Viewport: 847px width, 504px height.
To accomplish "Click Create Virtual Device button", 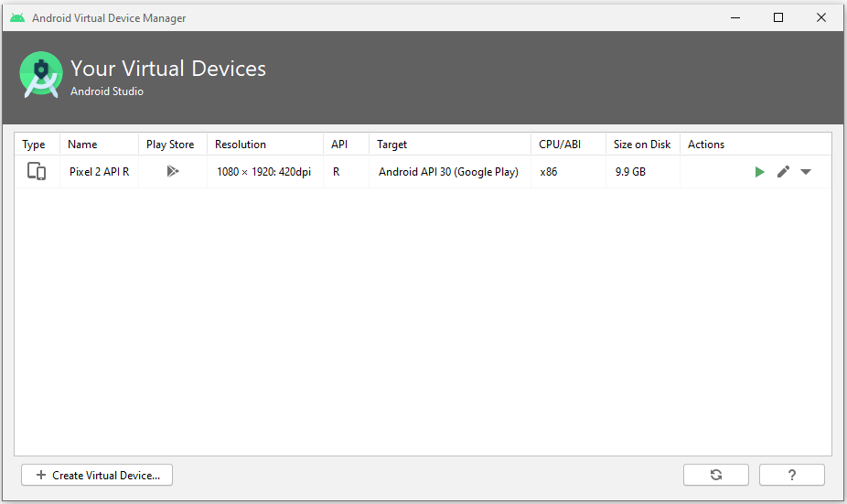I will click(x=97, y=475).
